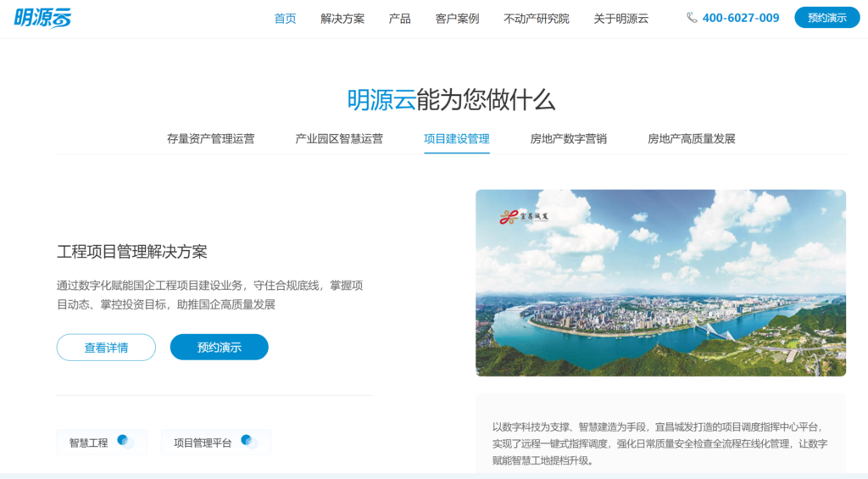The height and width of the screenshot is (479, 868).
Task: Switch to the 房地产数字营销 tab
Action: 568,139
